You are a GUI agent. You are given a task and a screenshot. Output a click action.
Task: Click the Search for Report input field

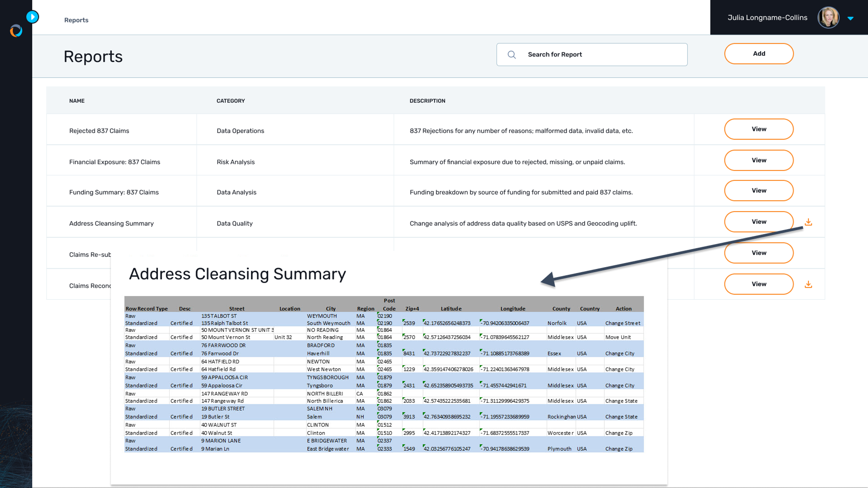point(592,54)
